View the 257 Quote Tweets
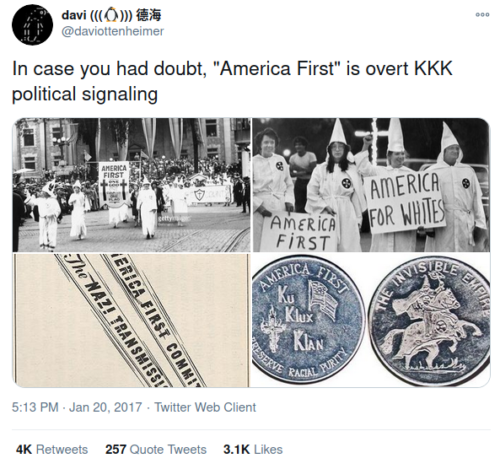The height and width of the screenshot is (469, 500). tap(156, 449)
